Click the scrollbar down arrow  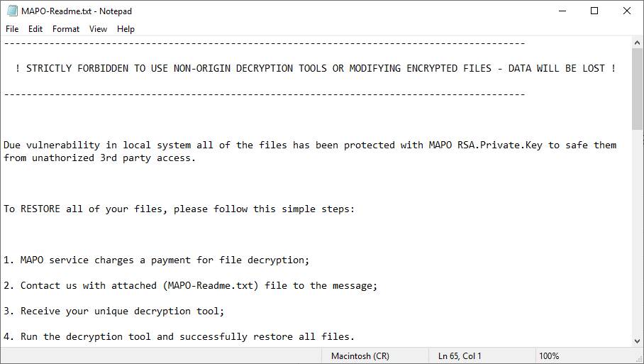click(x=638, y=341)
